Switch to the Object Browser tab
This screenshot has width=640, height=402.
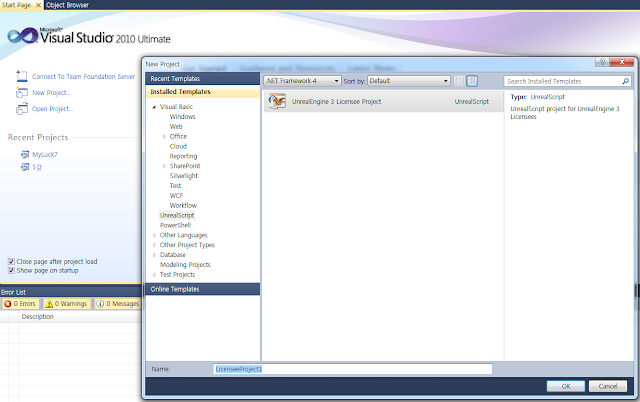click(x=67, y=5)
